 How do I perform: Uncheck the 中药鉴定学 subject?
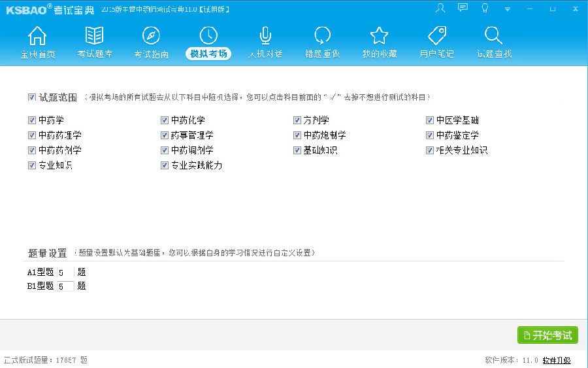(x=430, y=135)
